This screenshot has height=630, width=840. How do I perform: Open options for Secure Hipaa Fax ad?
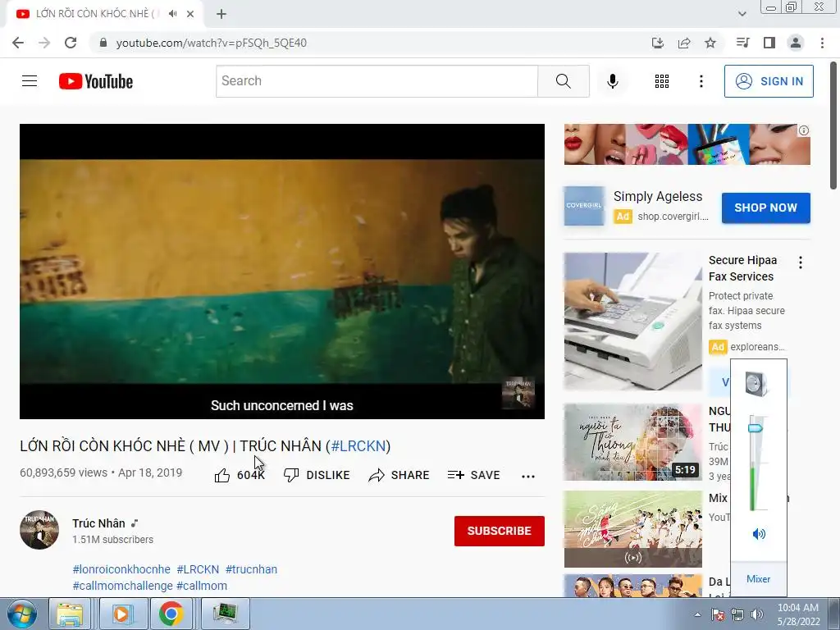pyautogui.click(x=801, y=262)
